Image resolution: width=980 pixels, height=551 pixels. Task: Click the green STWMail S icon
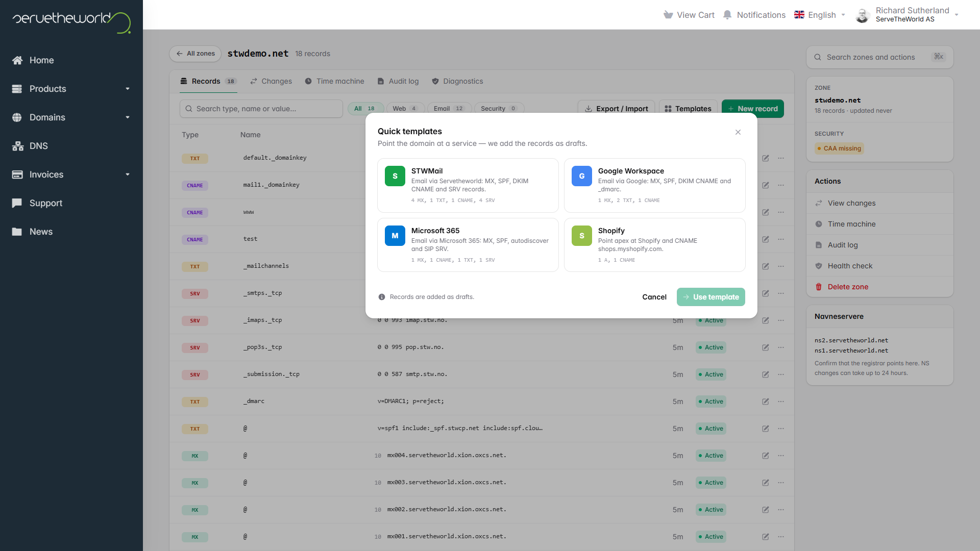tap(395, 176)
